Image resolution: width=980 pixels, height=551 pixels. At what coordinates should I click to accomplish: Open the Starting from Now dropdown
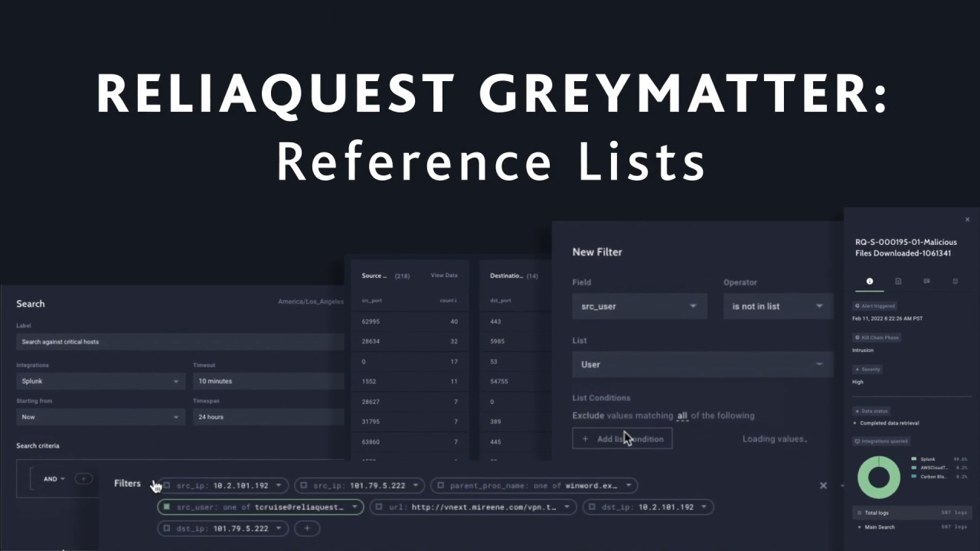click(100, 417)
